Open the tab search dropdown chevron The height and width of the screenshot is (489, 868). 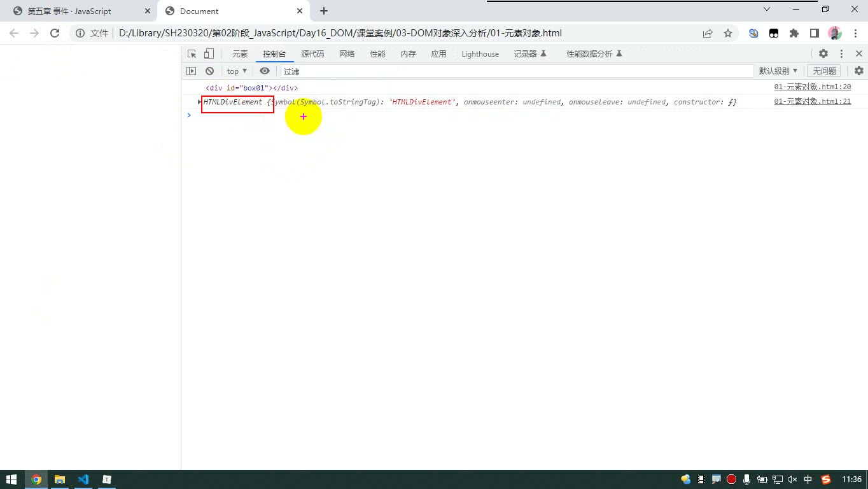coord(767,10)
